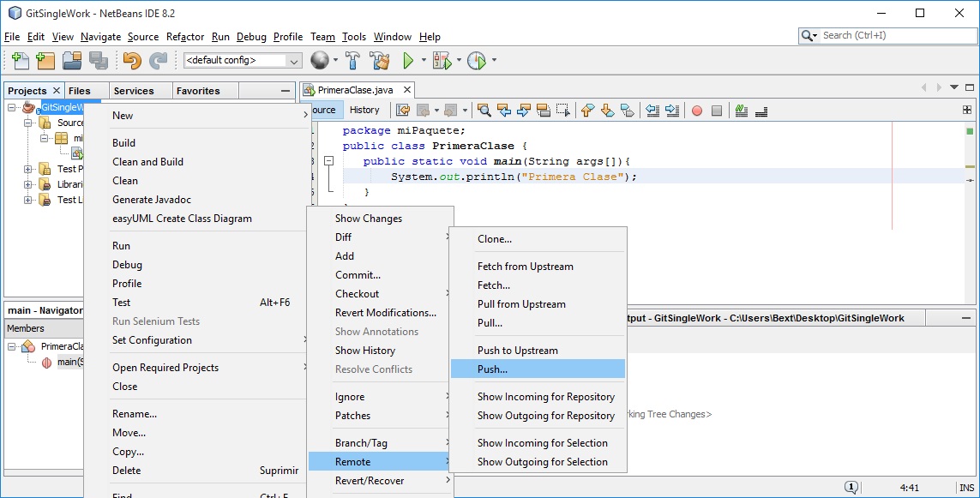Click the Comment lines icon
Screen dimensions: 980x498
742,111
